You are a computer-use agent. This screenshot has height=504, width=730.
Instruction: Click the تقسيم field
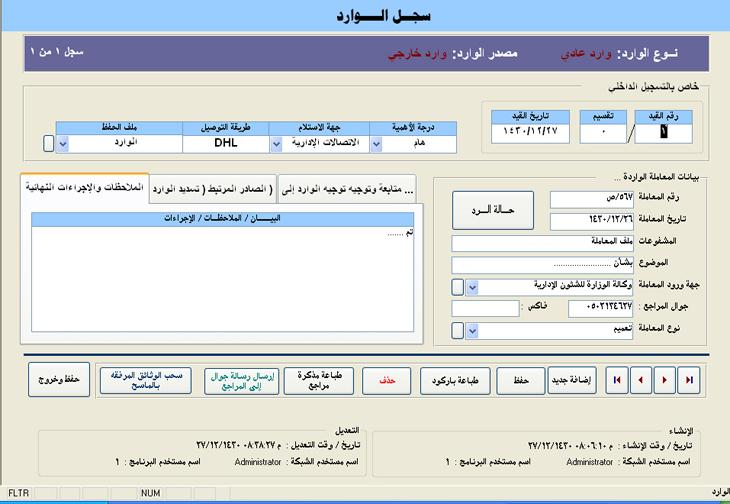[603, 133]
